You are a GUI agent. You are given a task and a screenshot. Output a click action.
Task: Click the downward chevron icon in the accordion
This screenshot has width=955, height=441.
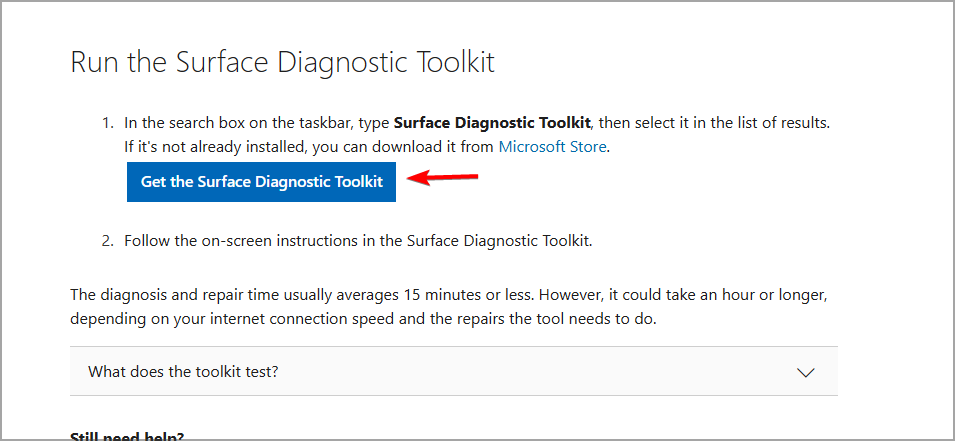coord(806,372)
